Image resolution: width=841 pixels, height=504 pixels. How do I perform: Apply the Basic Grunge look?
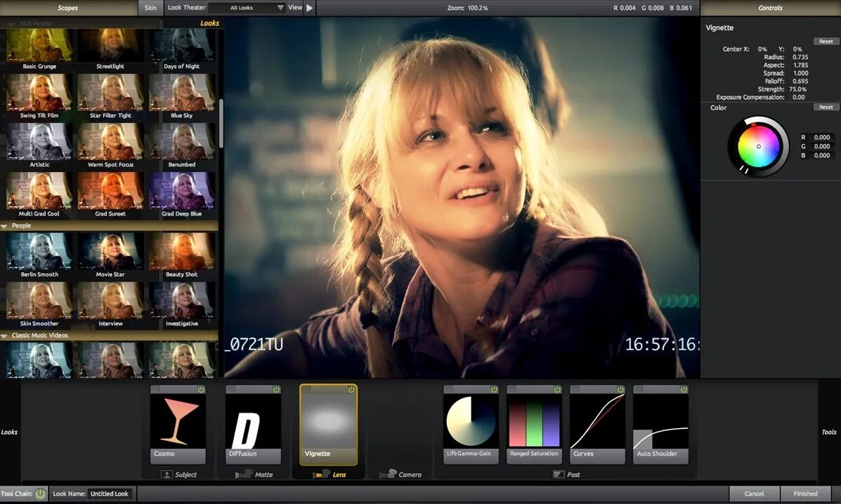pos(39,49)
